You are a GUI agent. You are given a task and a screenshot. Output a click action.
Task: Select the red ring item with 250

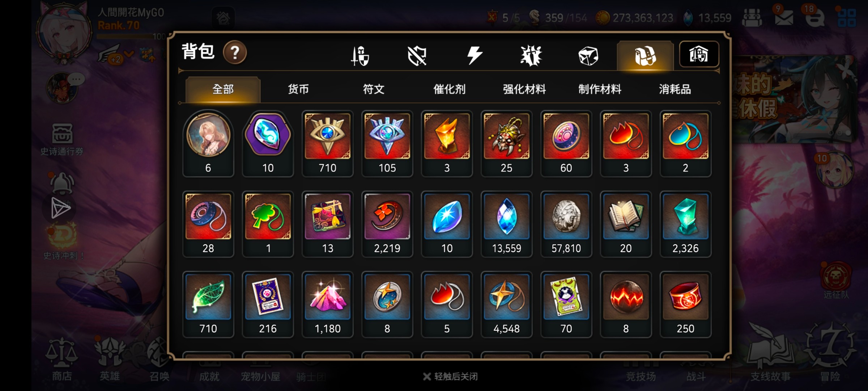click(x=686, y=304)
